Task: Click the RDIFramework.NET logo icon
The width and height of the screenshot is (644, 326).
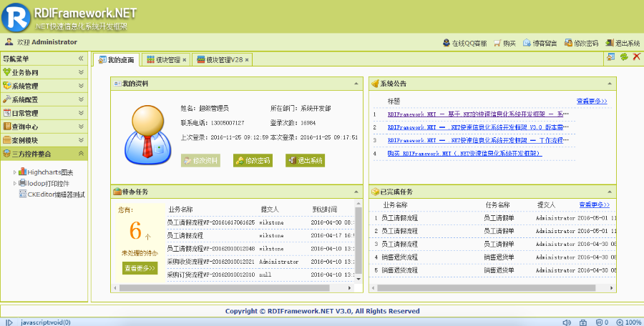Action: pos(16,18)
